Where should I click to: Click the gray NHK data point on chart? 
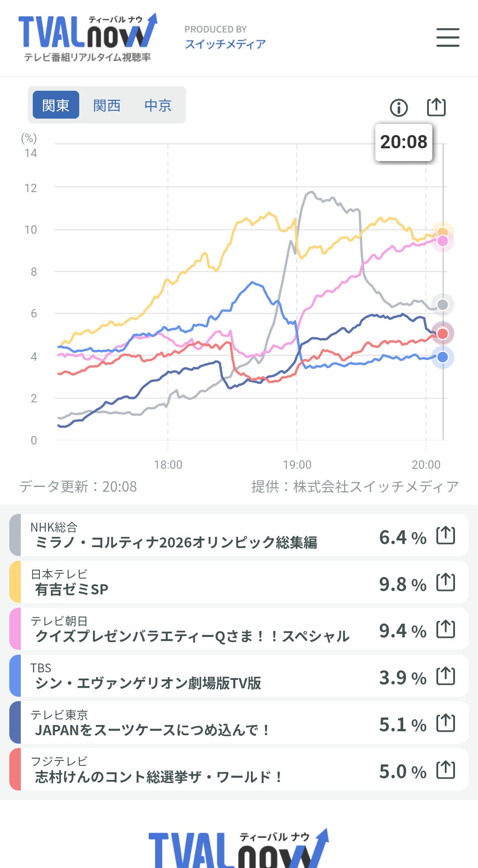(x=443, y=305)
